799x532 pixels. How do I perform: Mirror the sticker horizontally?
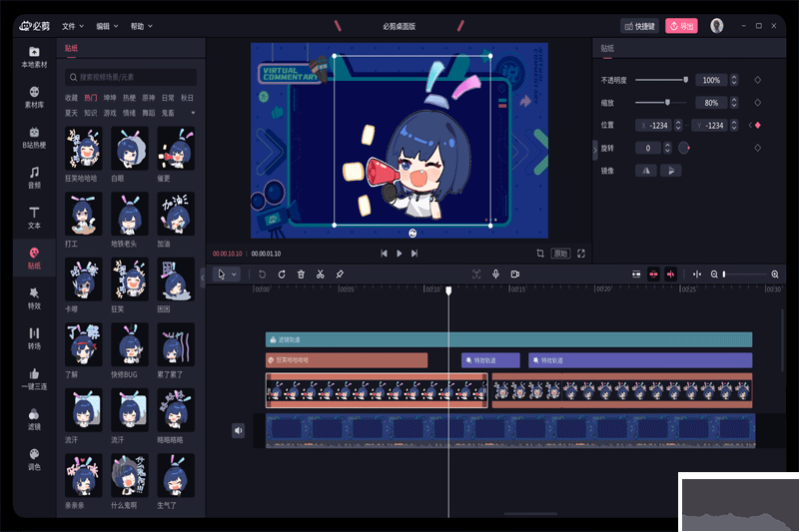click(646, 171)
